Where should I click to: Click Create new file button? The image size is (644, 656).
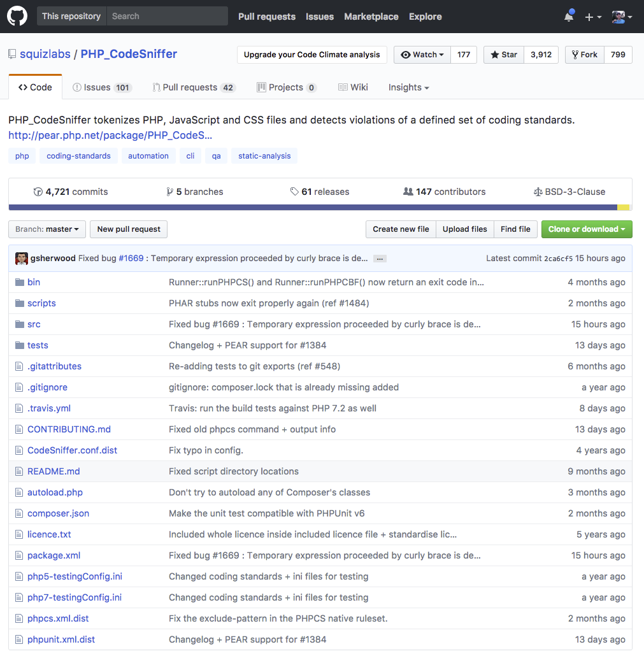401,229
